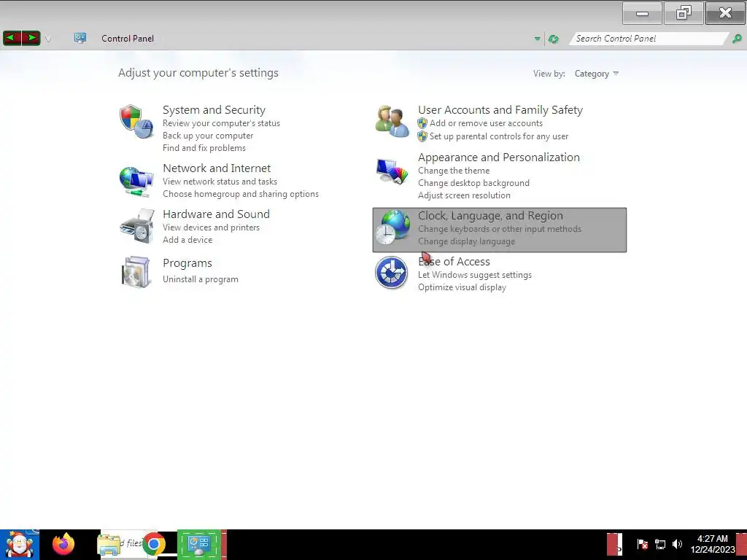Open the recent pages dropdown arrow
Image resolution: width=747 pixels, height=560 pixels.
[x=48, y=39]
